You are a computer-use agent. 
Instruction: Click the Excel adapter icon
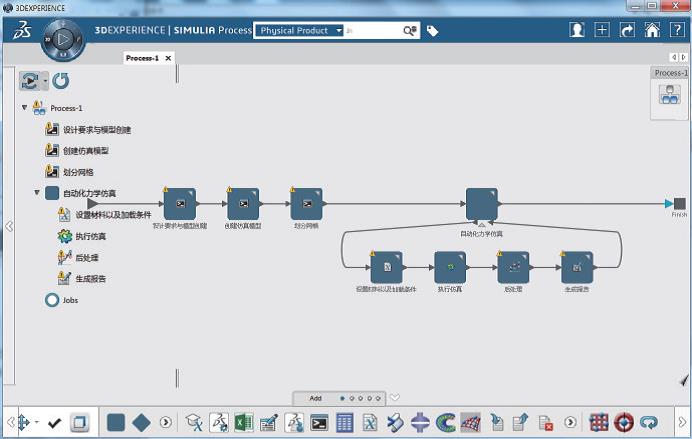(244, 423)
